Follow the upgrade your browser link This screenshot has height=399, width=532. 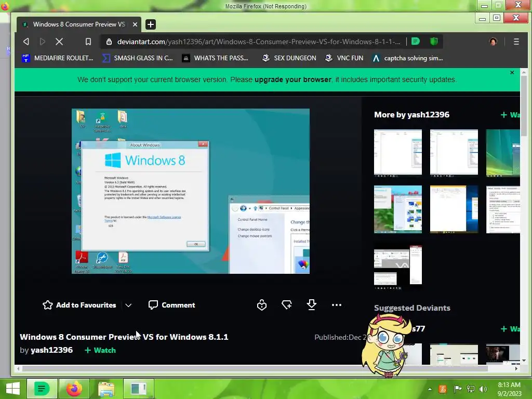(293, 79)
